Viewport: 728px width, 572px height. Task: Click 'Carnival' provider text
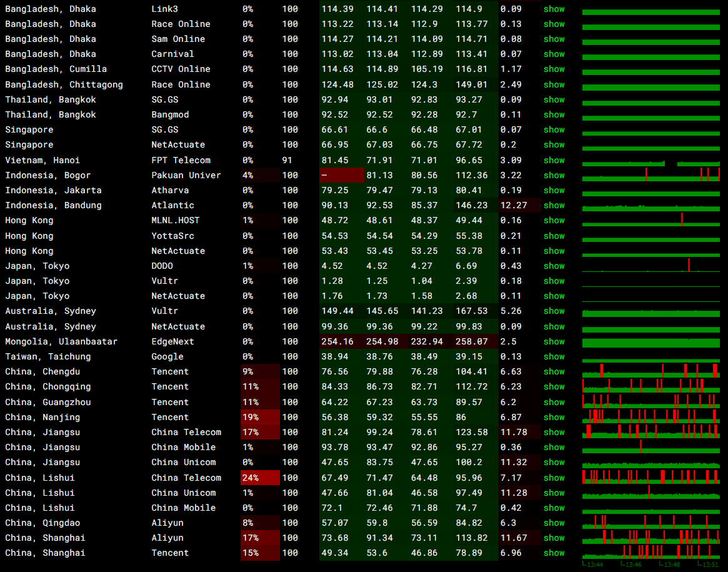172,54
